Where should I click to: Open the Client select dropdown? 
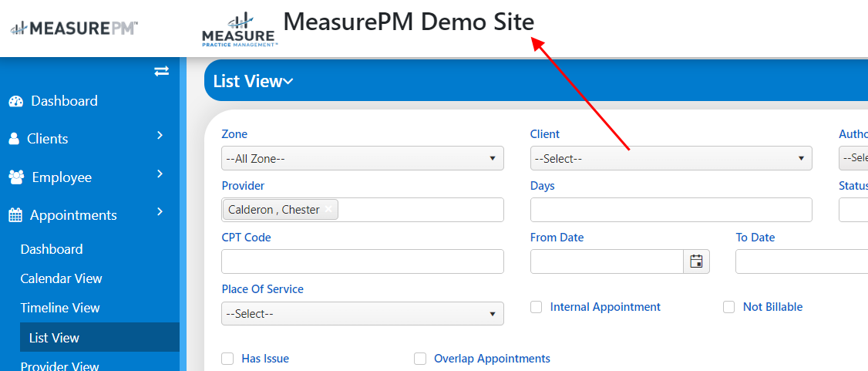coord(671,158)
